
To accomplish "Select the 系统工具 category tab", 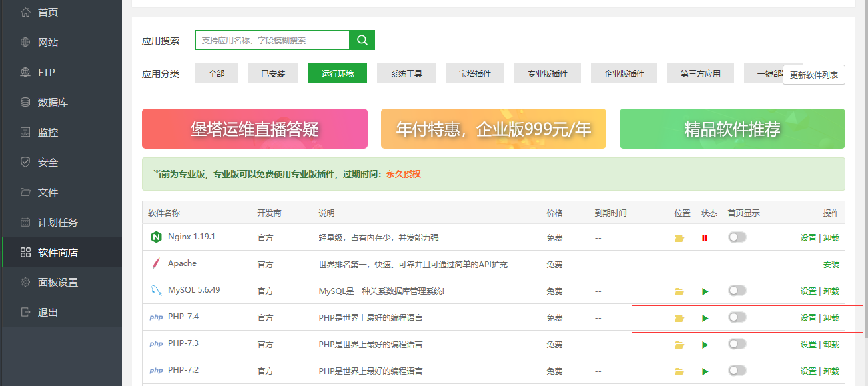I will (x=406, y=74).
